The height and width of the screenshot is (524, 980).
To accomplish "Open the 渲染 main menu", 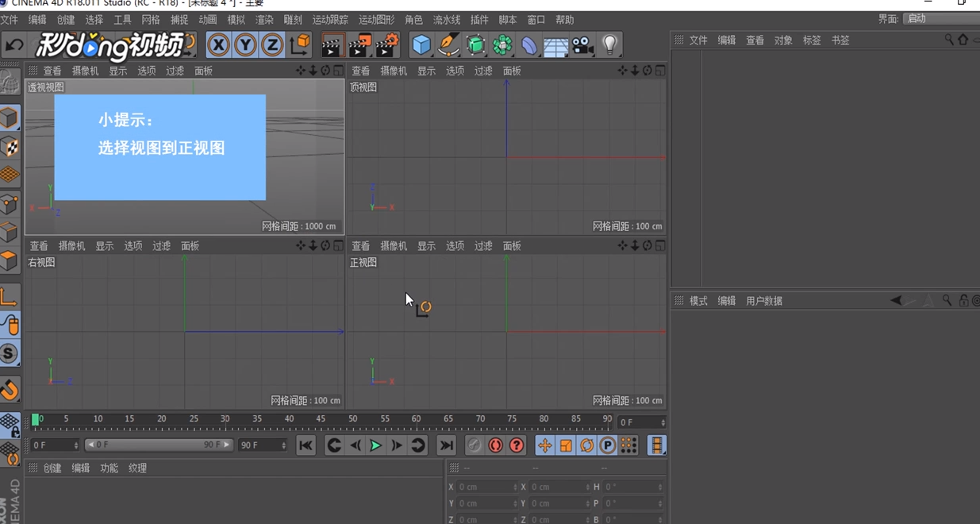I will pos(264,20).
